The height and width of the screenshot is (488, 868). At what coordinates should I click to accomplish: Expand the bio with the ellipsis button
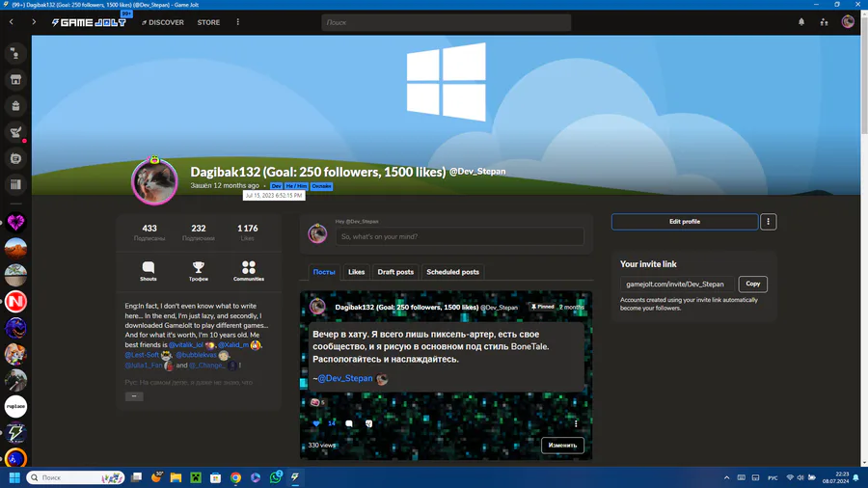point(134,396)
